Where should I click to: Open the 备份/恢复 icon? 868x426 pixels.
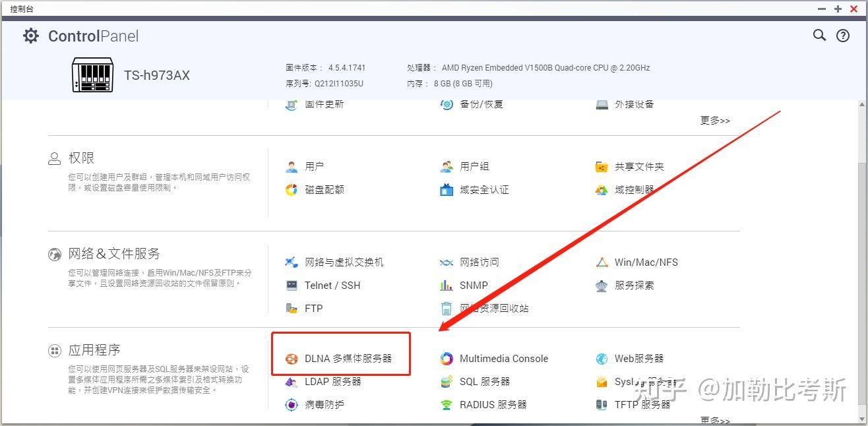447,104
